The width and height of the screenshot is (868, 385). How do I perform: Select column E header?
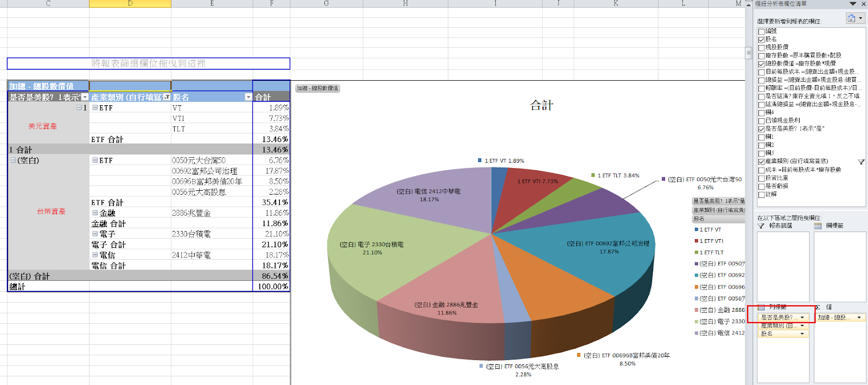point(212,3)
